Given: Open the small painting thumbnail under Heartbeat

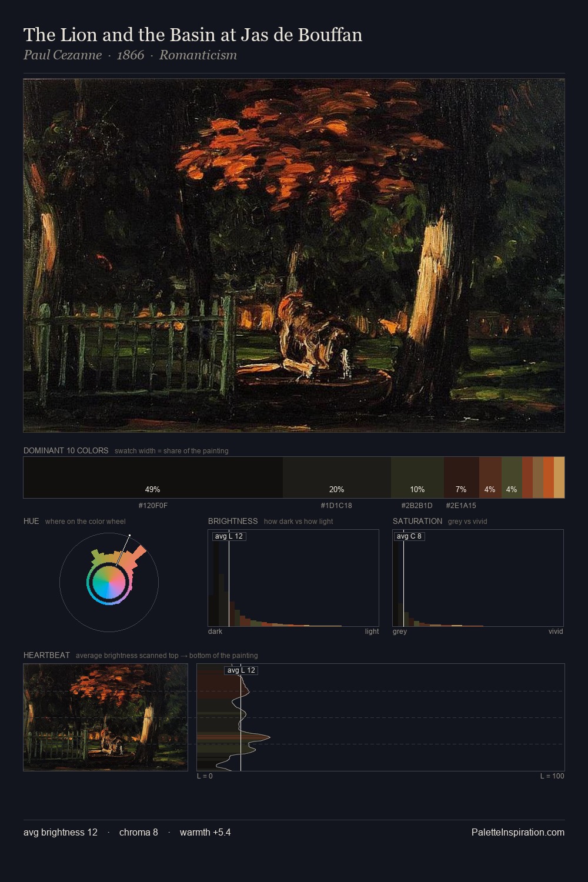Looking at the screenshot, I should tap(106, 717).
